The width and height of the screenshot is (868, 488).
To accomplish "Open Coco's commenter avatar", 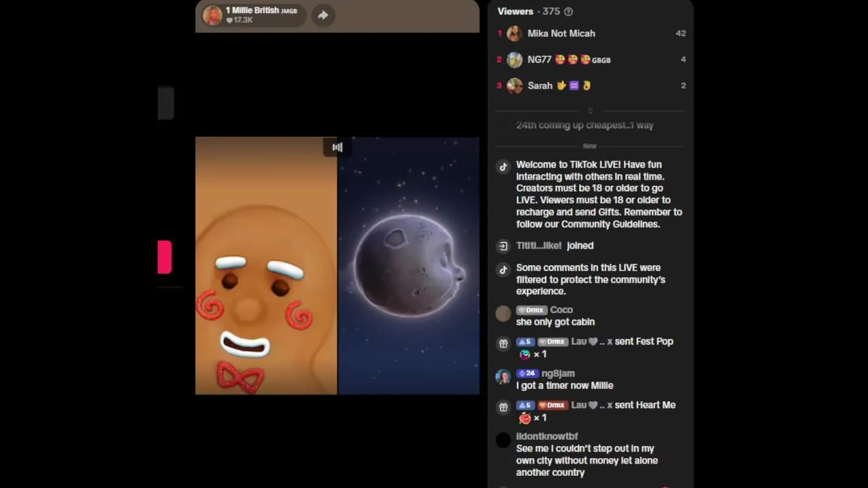I will (502, 313).
